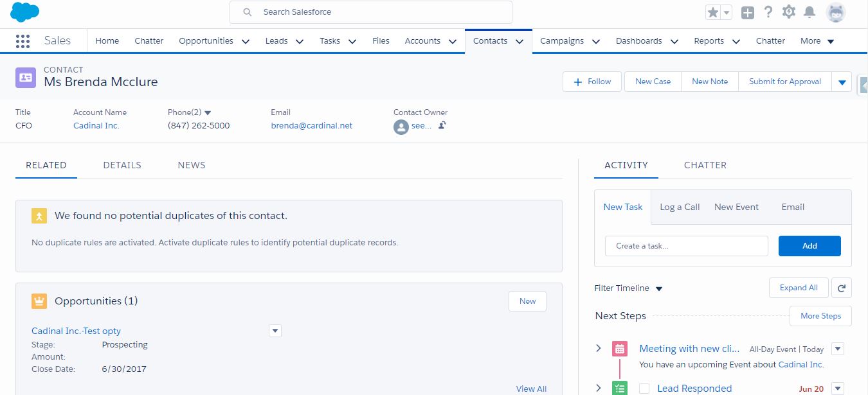Click the pink calendar event icon
868x395 pixels.
point(620,349)
